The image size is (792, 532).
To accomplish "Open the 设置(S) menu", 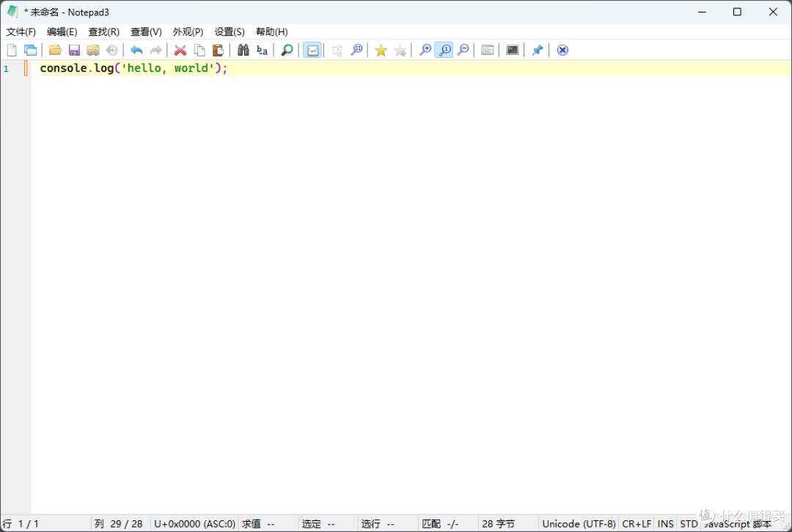I will click(230, 32).
